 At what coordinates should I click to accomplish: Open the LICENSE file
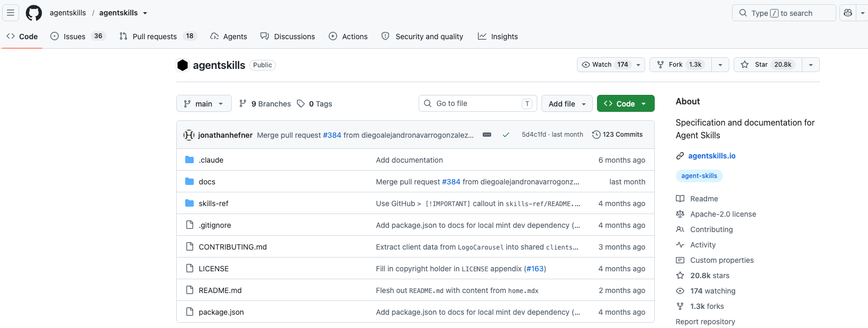(214, 269)
